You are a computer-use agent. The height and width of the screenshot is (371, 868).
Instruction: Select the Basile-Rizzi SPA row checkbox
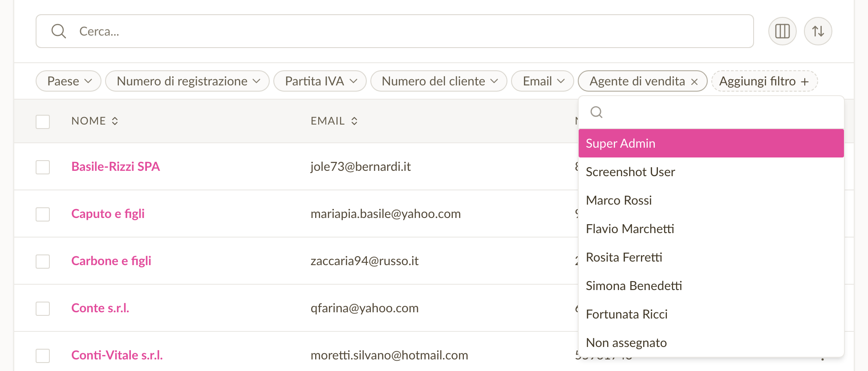tap(43, 167)
